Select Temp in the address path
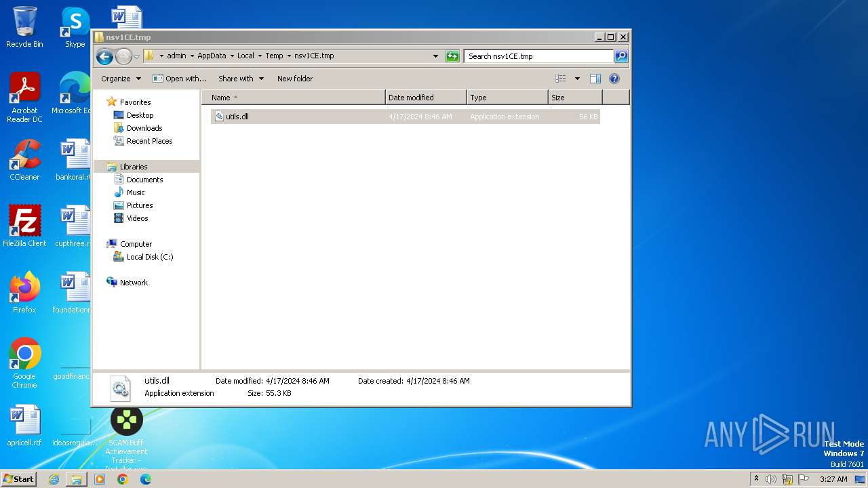This screenshot has height=488, width=868. click(274, 56)
